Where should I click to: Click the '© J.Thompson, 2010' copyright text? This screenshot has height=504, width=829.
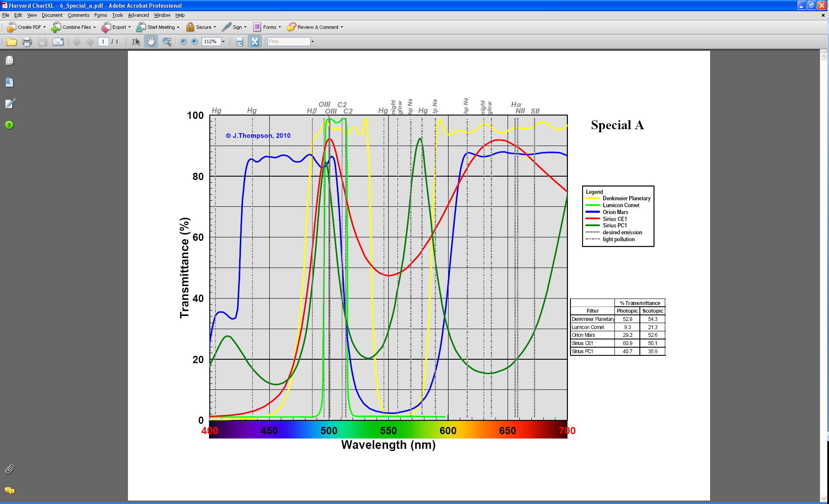[258, 136]
